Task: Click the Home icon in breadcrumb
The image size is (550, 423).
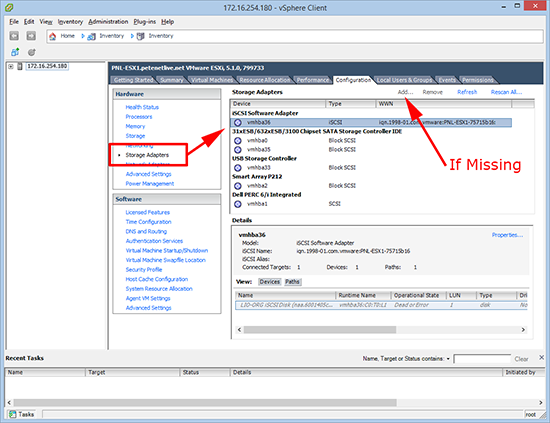Action: [53, 36]
